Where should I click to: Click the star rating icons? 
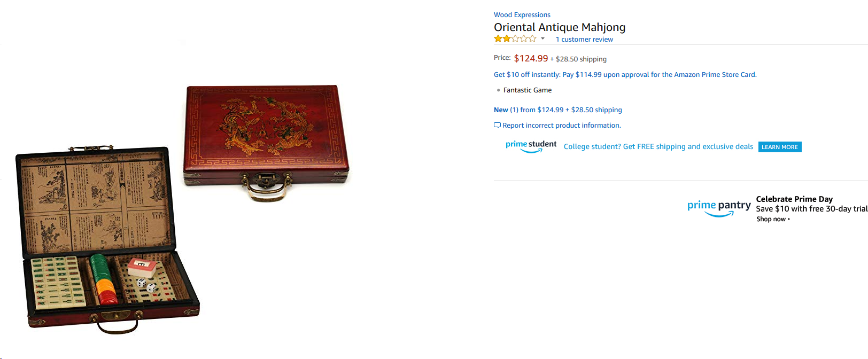[x=515, y=38]
